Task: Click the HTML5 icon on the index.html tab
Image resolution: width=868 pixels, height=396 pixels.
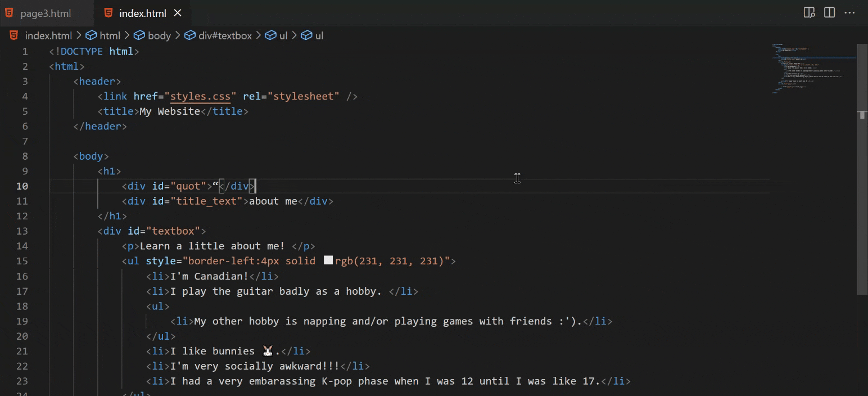Action: click(x=108, y=12)
